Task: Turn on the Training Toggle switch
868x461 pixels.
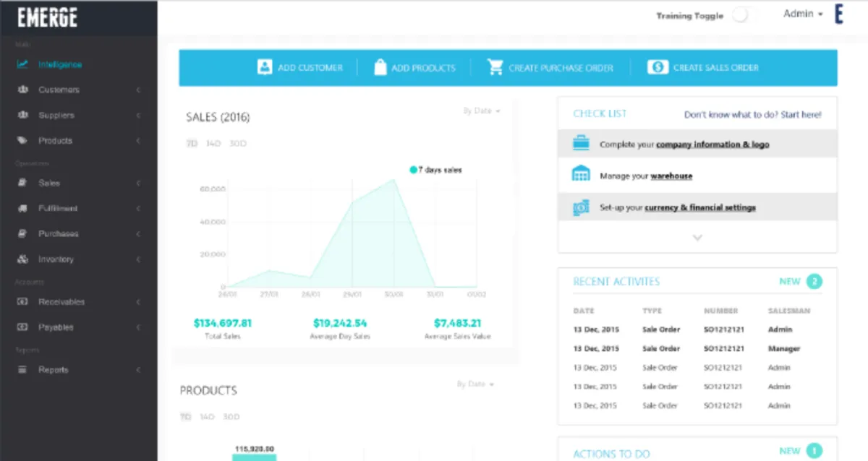Action: tap(744, 15)
